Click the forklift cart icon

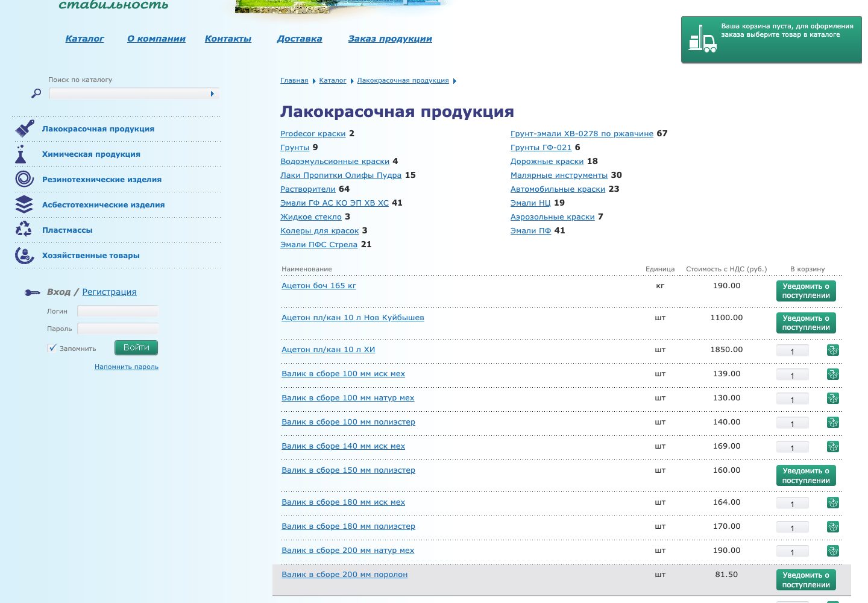click(702, 39)
